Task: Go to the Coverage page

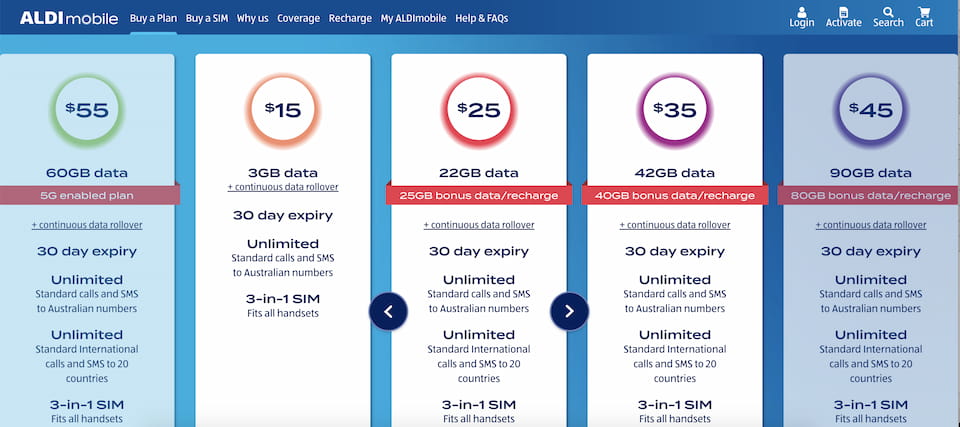Action: click(x=298, y=18)
